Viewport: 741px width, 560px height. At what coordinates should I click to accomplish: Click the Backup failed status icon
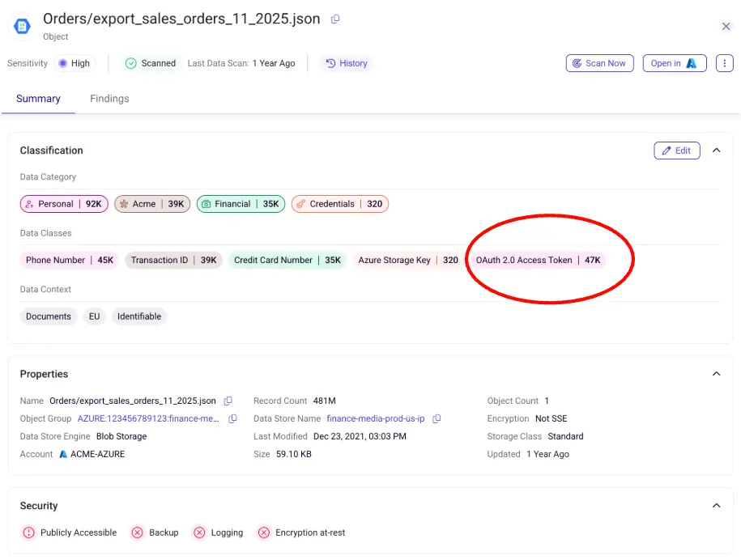(x=137, y=532)
